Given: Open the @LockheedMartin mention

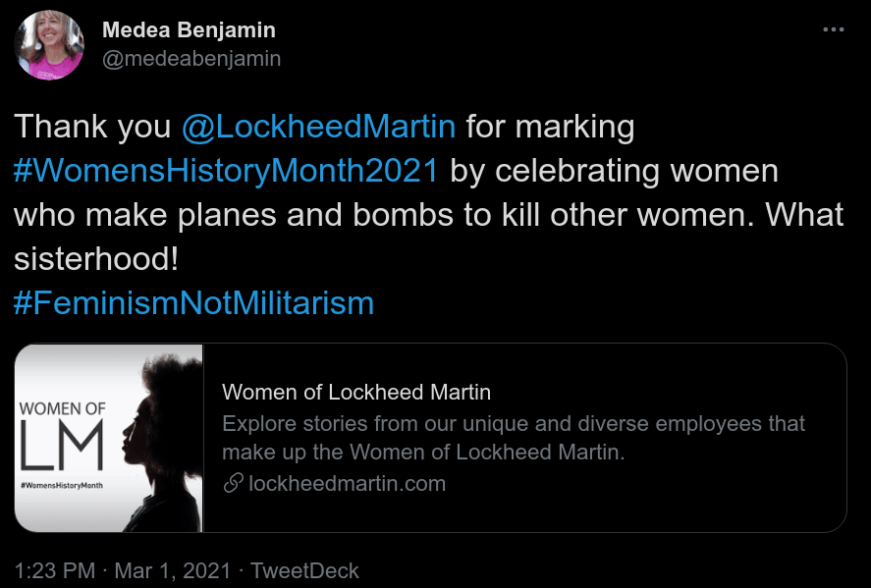Looking at the screenshot, I should (x=318, y=128).
